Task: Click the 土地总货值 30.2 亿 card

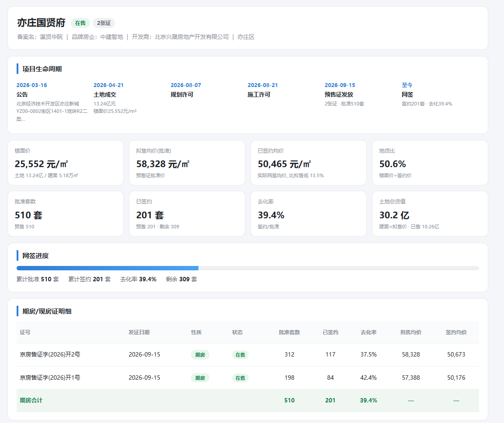Action: 430,214
